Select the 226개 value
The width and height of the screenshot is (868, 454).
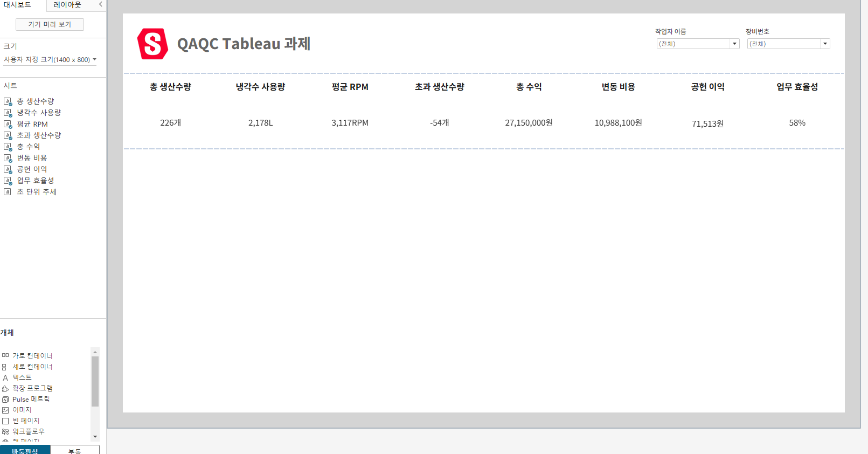tap(170, 123)
